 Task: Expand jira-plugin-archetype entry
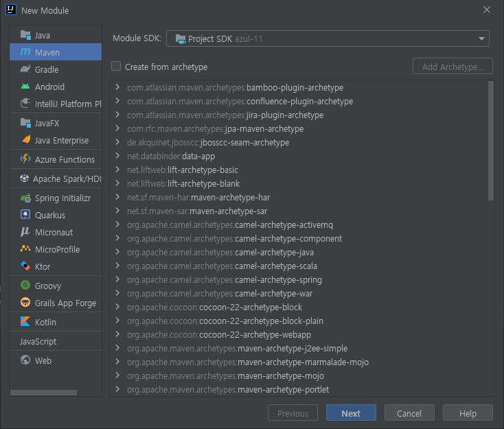[x=117, y=115]
